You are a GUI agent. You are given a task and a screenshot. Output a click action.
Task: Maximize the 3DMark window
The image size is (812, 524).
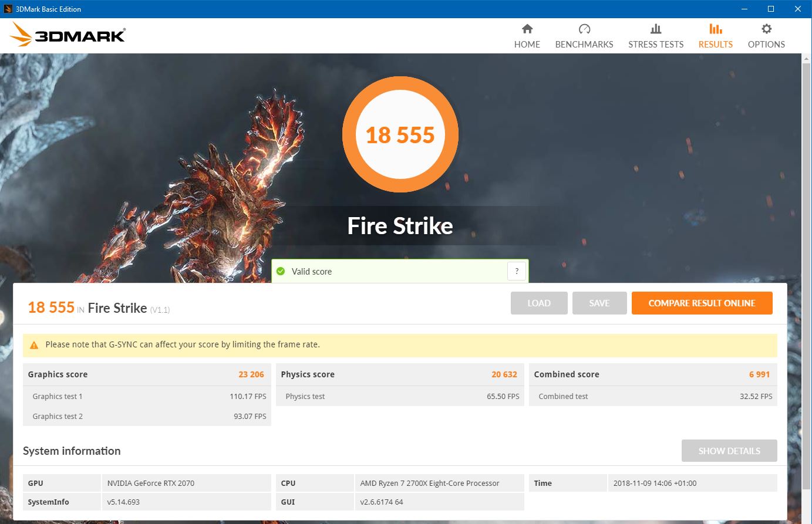771,9
